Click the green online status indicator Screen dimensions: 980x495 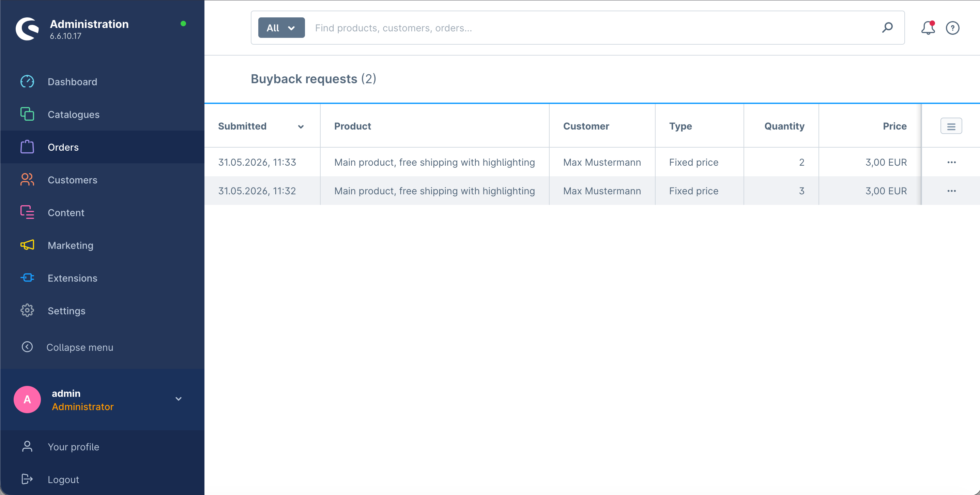click(x=183, y=24)
